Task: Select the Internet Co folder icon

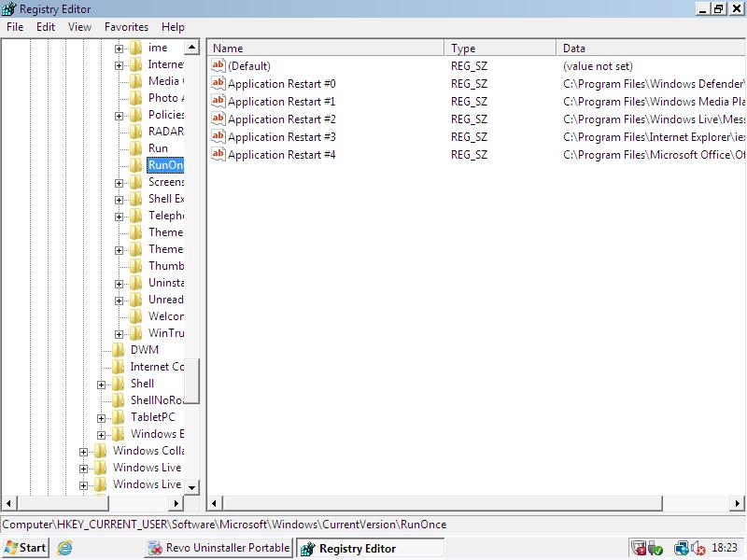Action: click(x=119, y=366)
